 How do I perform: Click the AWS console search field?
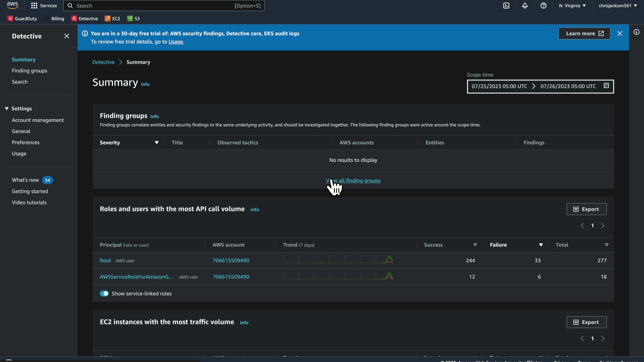pyautogui.click(x=154, y=6)
